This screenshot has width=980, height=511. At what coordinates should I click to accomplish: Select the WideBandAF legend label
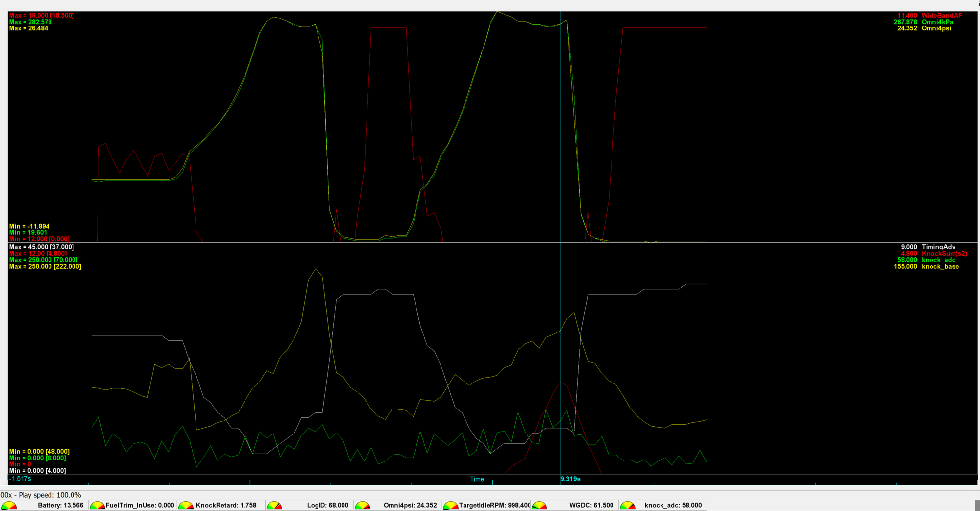(941, 16)
